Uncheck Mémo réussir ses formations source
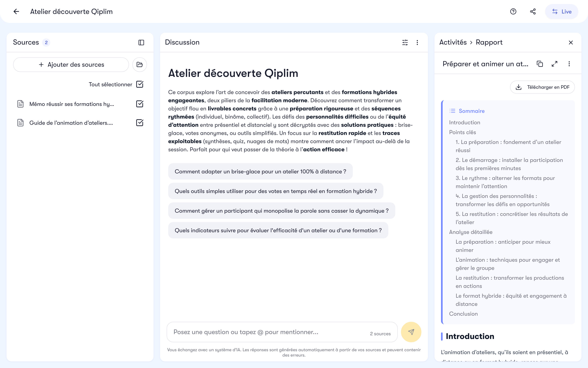This screenshot has height=368, width=588. 140,104
